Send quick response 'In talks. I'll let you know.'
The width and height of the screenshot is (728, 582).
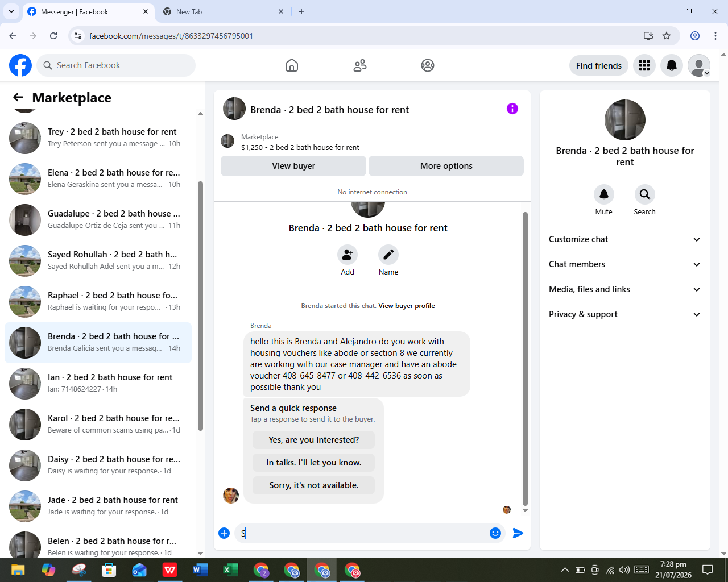pyautogui.click(x=314, y=463)
